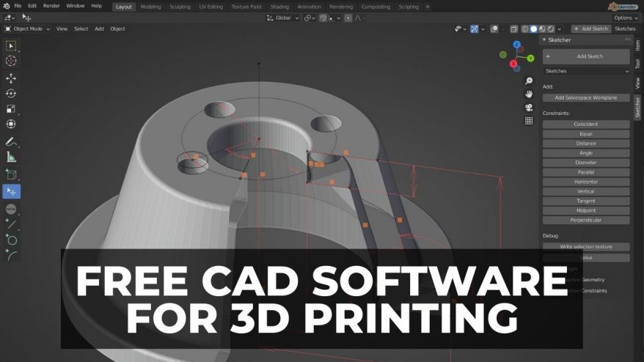Click Write selection texture
Viewport: 644px width, 362px height.
coord(586,247)
